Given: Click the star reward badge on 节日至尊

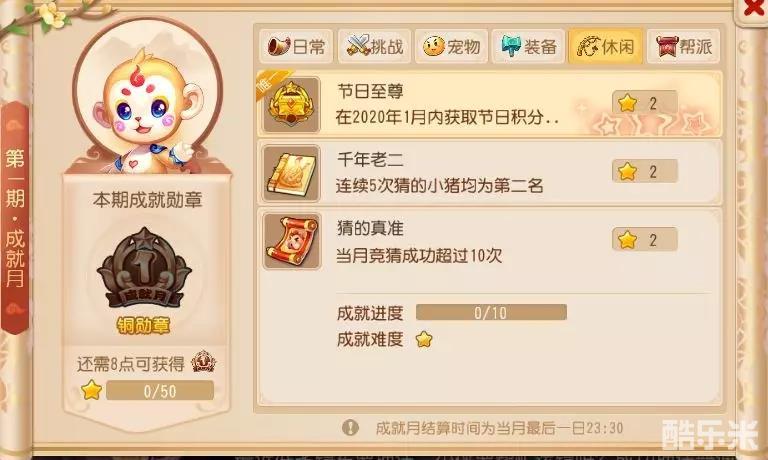Looking at the screenshot, I should pos(645,103).
